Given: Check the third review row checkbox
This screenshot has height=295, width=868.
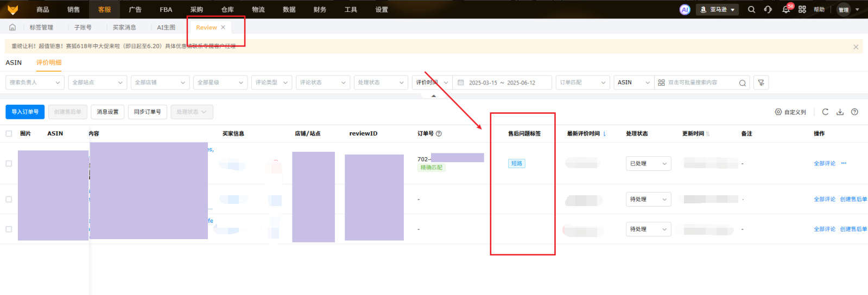Looking at the screenshot, I should [x=9, y=229].
